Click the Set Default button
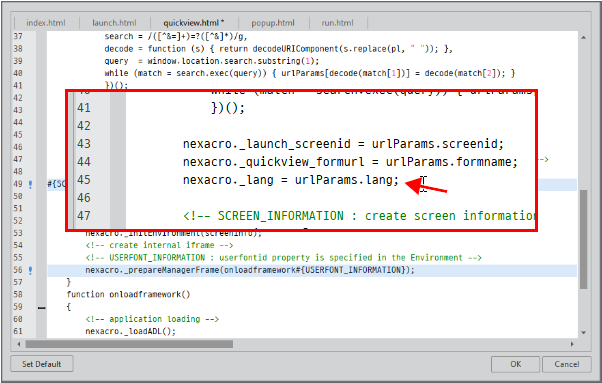602x383 pixels. point(41,364)
